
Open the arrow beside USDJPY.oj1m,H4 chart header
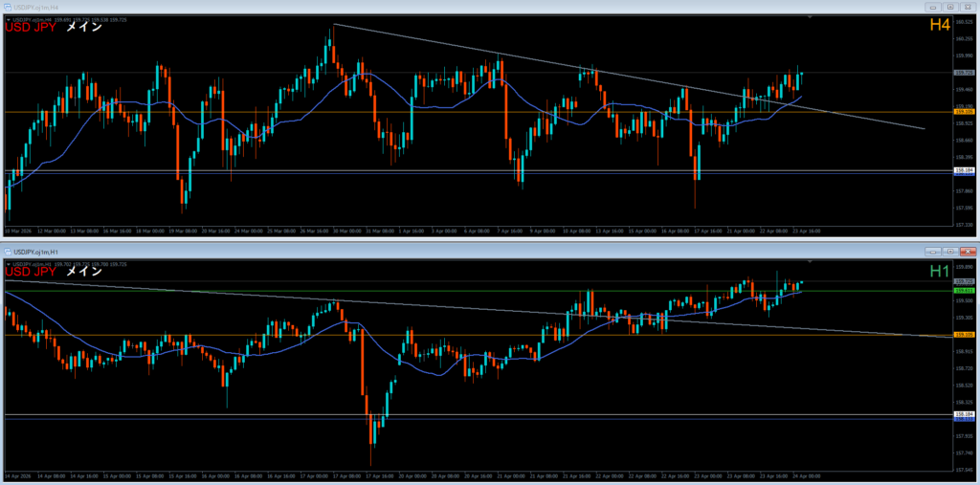(9, 19)
